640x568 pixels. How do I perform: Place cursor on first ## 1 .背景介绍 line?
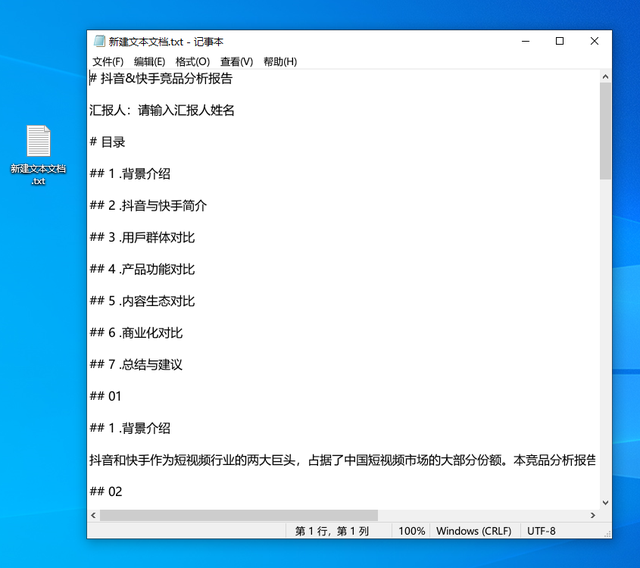pos(130,174)
